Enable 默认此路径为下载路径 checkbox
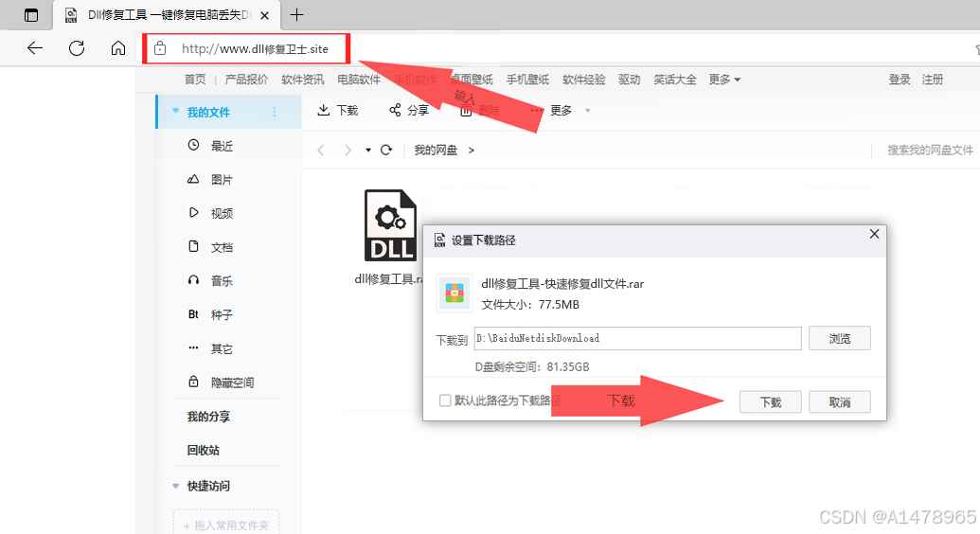The image size is (980, 534). click(x=445, y=400)
